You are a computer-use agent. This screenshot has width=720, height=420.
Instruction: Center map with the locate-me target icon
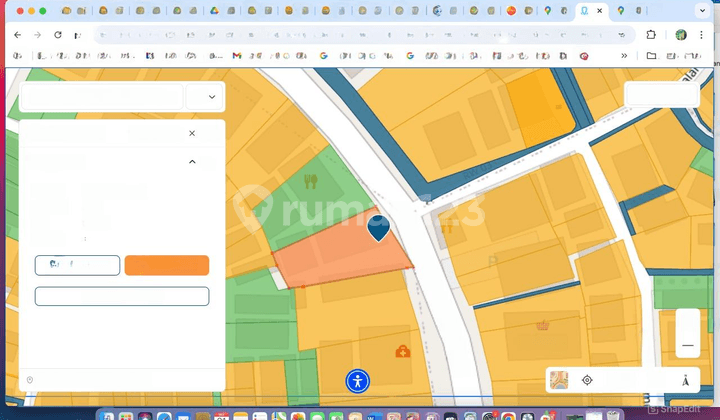[x=587, y=380]
